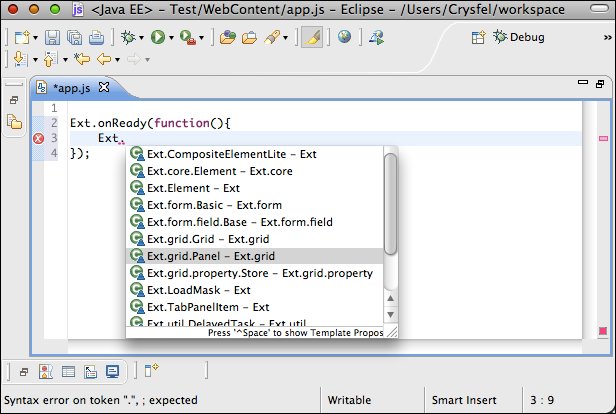Click the red error summary square
Screen dimensions: 616x414
tap(603, 331)
